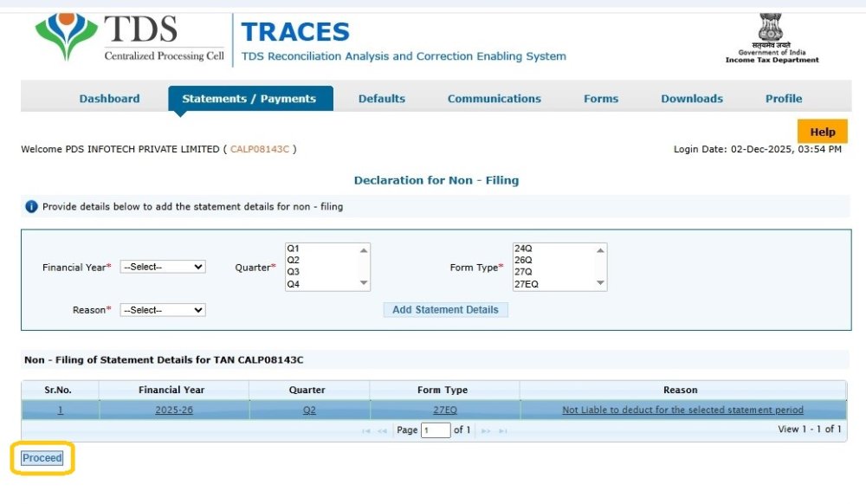Click the Help button in the corner

(822, 131)
